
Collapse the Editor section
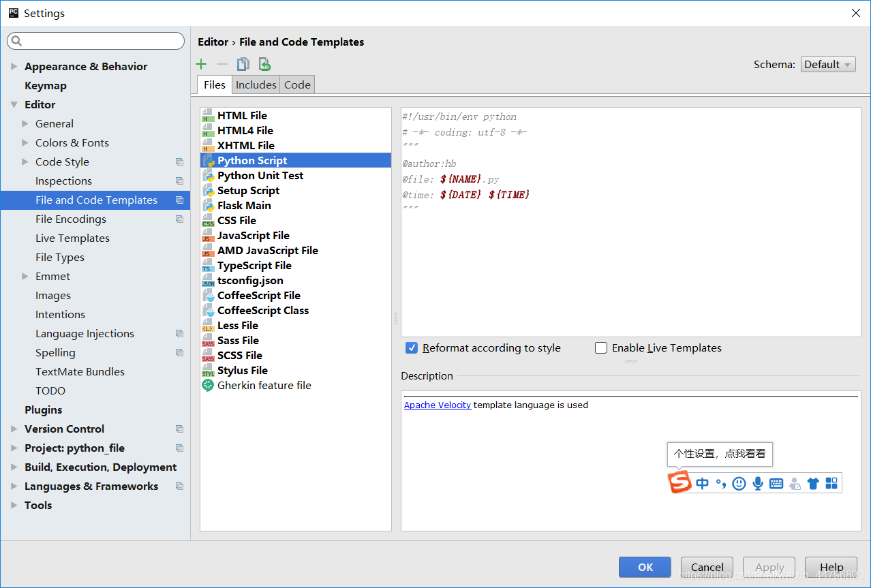tap(14, 105)
